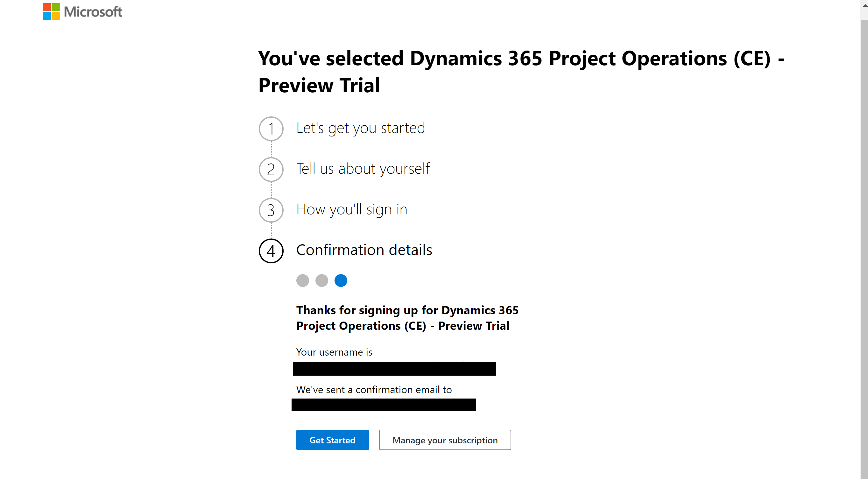Click the second gray progress dot

tap(322, 281)
